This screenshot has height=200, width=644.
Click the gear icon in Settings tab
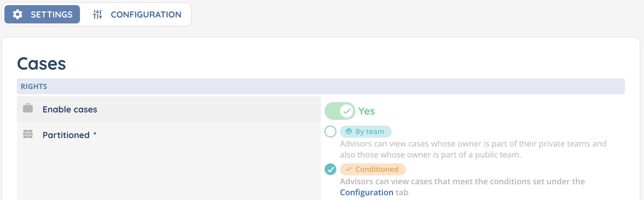(x=18, y=14)
